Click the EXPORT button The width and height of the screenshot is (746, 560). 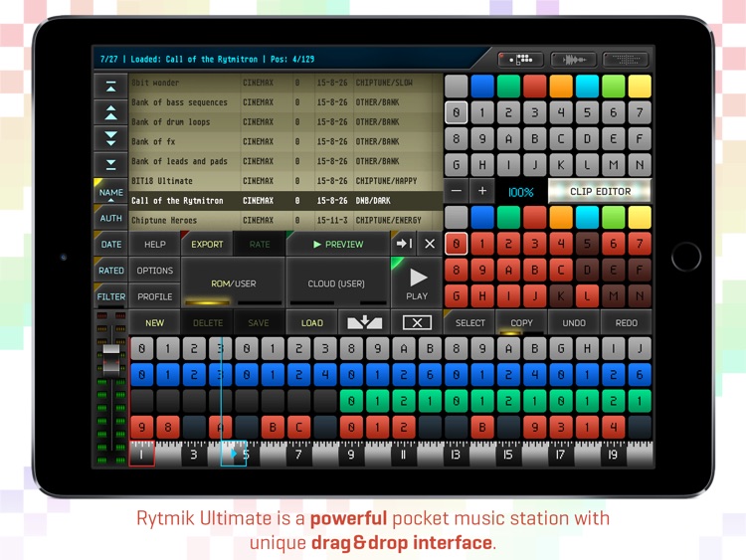pyautogui.click(x=207, y=244)
